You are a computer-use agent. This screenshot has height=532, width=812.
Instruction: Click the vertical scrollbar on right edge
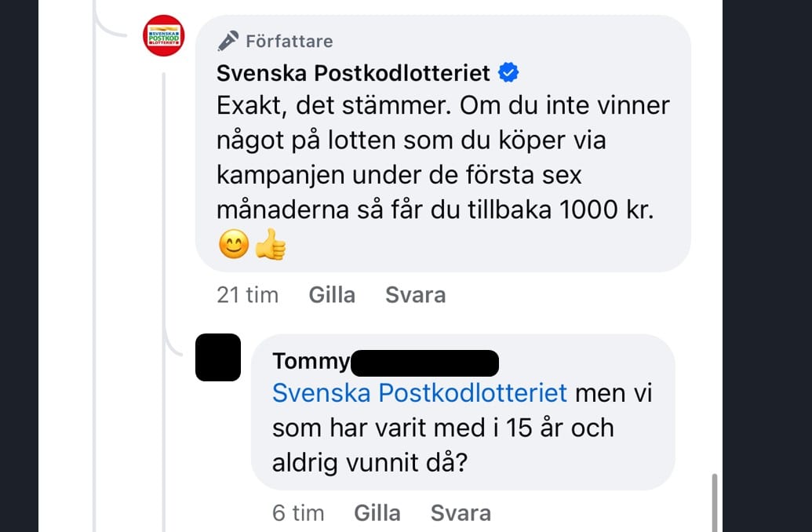point(715,502)
